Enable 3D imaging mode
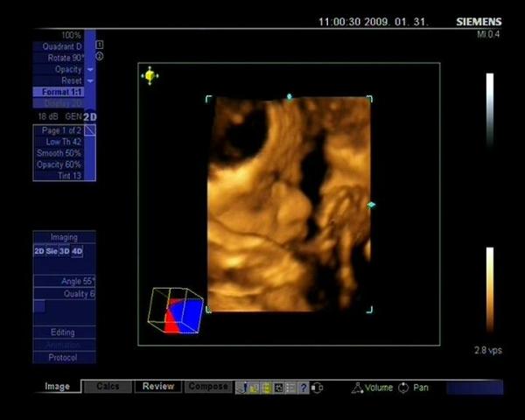Viewport: 525px width, 420px height. pos(64,251)
